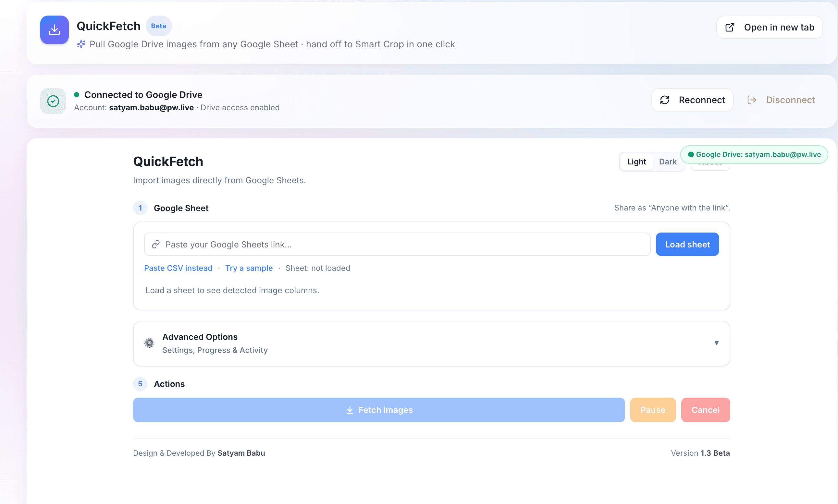The image size is (838, 504).
Task: Click the sparkle icon beside the tagline
Action: pyautogui.click(x=81, y=44)
